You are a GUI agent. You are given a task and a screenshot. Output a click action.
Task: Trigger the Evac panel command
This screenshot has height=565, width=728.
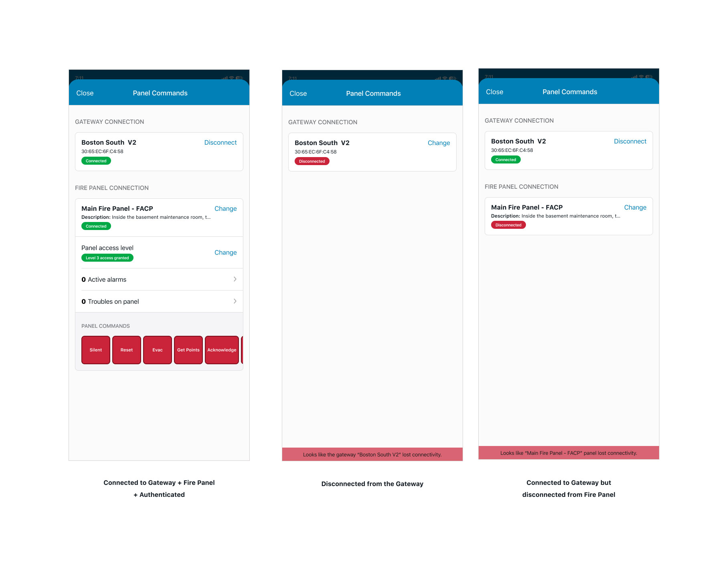tap(157, 350)
